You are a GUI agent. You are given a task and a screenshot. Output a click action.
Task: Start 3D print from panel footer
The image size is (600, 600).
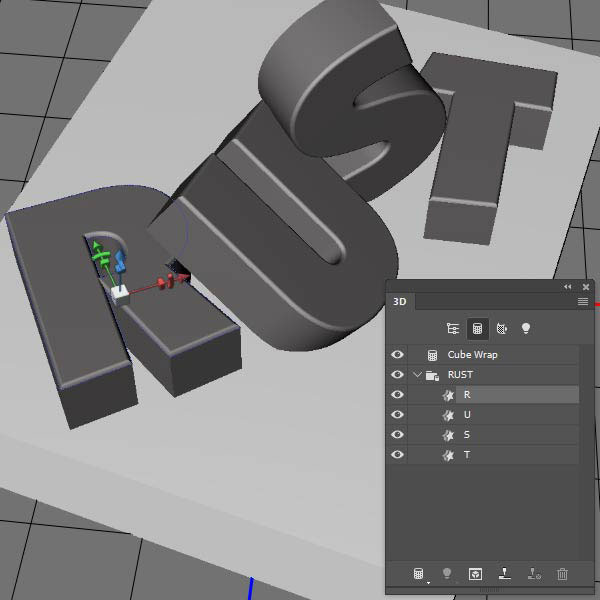pos(505,573)
